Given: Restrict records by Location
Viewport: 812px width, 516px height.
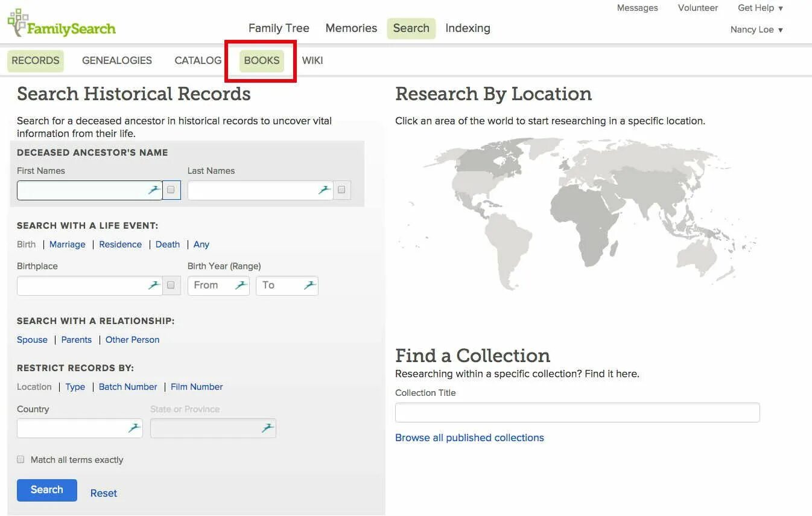Looking at the screenshot, I should tap(34, 387).
